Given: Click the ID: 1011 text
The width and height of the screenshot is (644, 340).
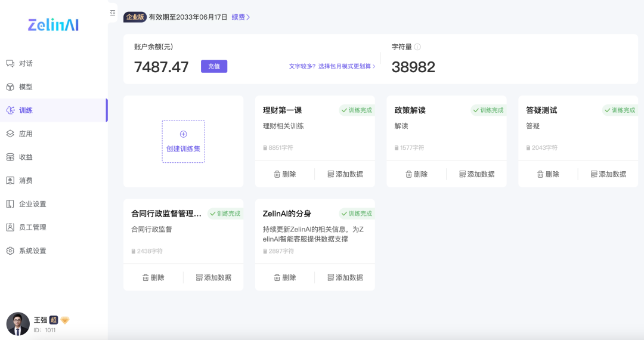Looking at the screenshot, I should coord(44,330).
